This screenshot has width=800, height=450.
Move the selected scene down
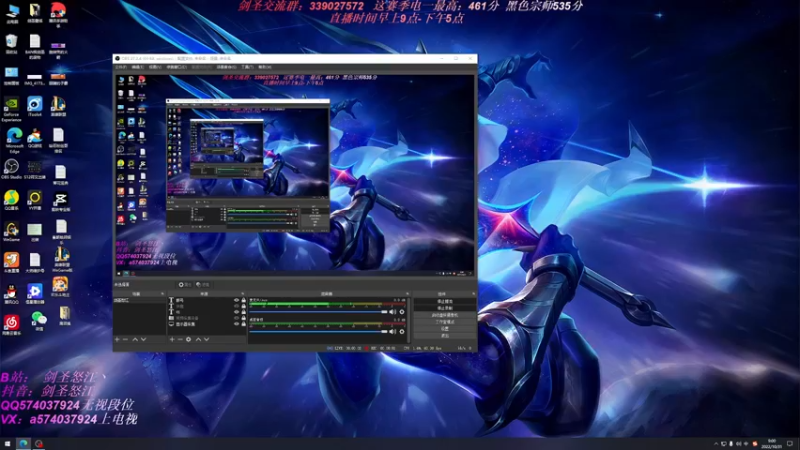pos(143,339)
